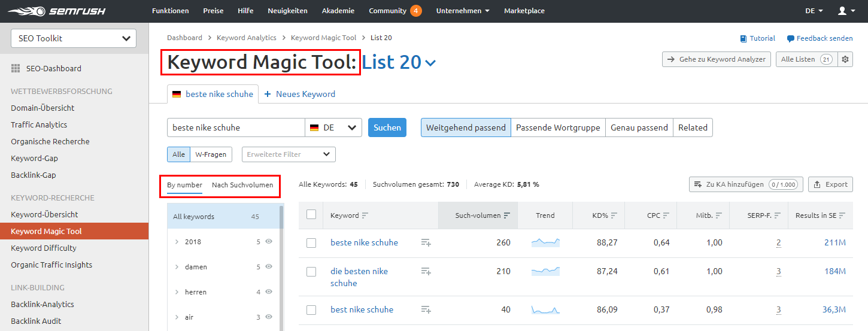This screenshot has height=331, width=868.
Task: Select all keywords header checkbox
Action: (311, 214)
